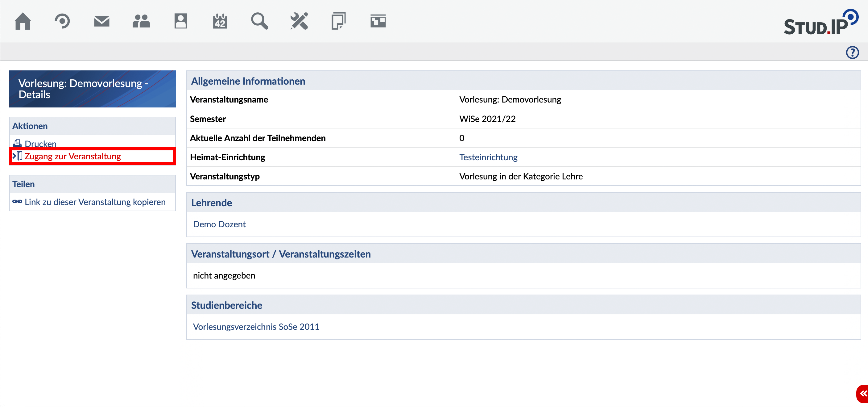Open the Profil person icon
The height and width of the screenshot is (407, 868).
tap(180, 21)
